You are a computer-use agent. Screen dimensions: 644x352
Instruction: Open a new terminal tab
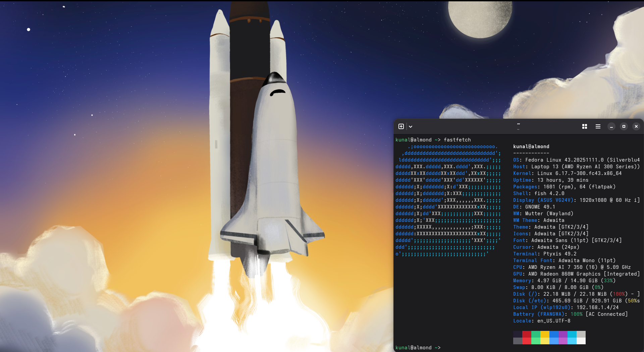click(401, 126)
